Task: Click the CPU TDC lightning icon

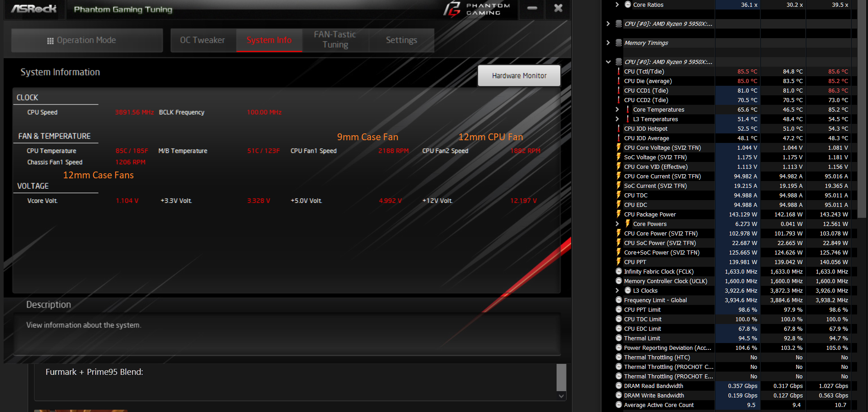Action: [618, 195]
